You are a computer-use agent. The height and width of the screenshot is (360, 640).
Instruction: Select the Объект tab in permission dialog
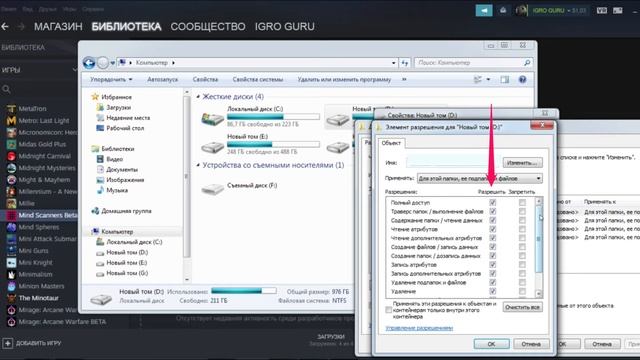pos(391,143)
